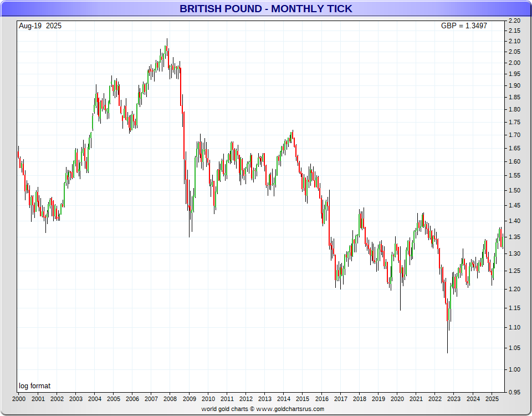This screenshot has width=532, height=416.
Task: Click the 2.20 price label on the y-axis
Action: point(515,21)
